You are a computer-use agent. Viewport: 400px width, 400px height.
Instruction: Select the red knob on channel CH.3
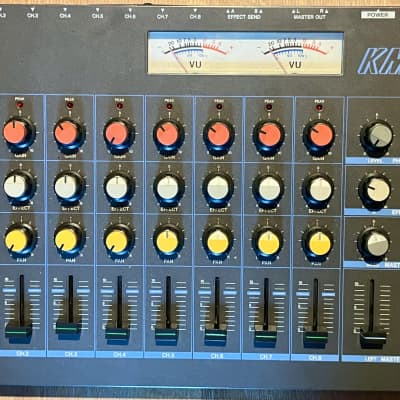point(66,133)
